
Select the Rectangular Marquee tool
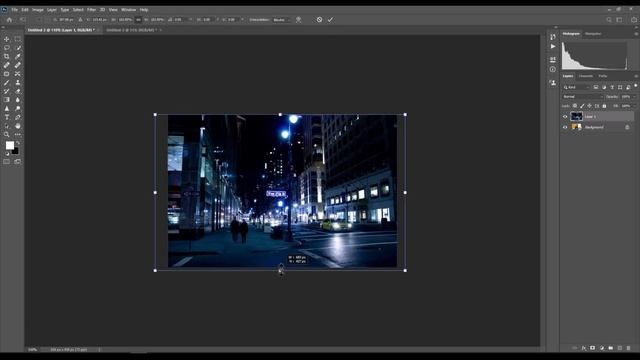click(x=18, y=39)
